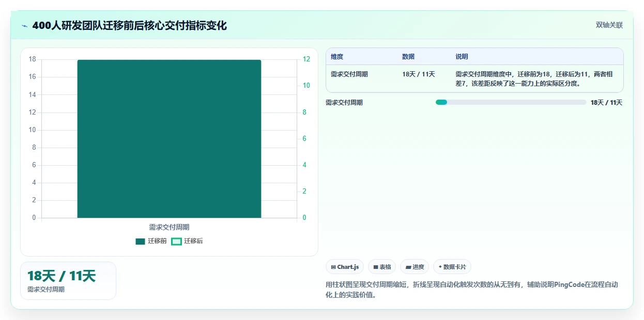The image size is (644, 320).
Task: Click the 需求交付周期 progress row label
Action: pyautogui.click(x=344, y=103)
